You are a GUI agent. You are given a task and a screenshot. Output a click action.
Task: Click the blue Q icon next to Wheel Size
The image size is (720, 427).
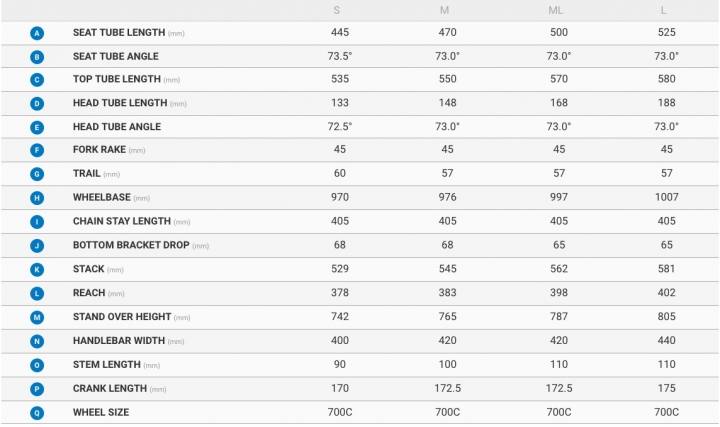point(37,413)
